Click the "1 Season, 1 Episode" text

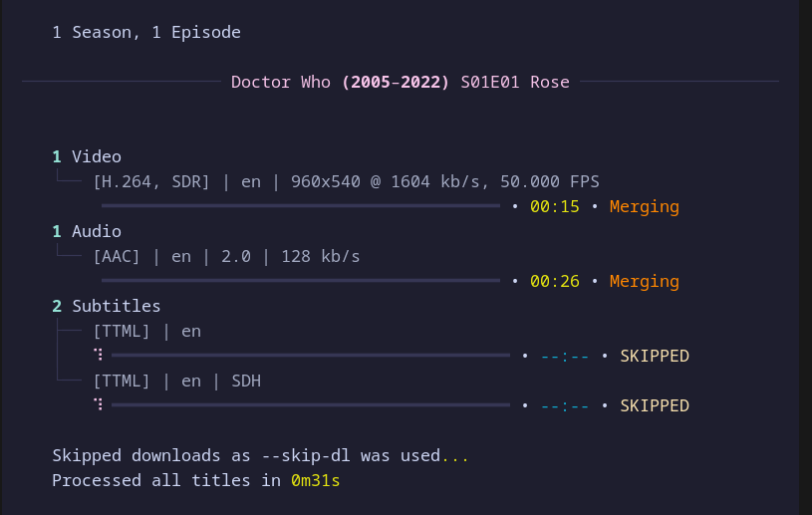click(146, 32)
